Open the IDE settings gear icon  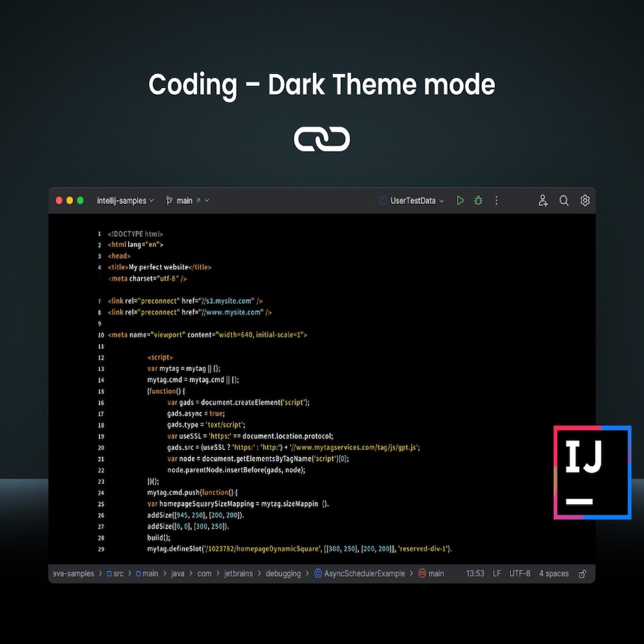click(x=585, y=201)
